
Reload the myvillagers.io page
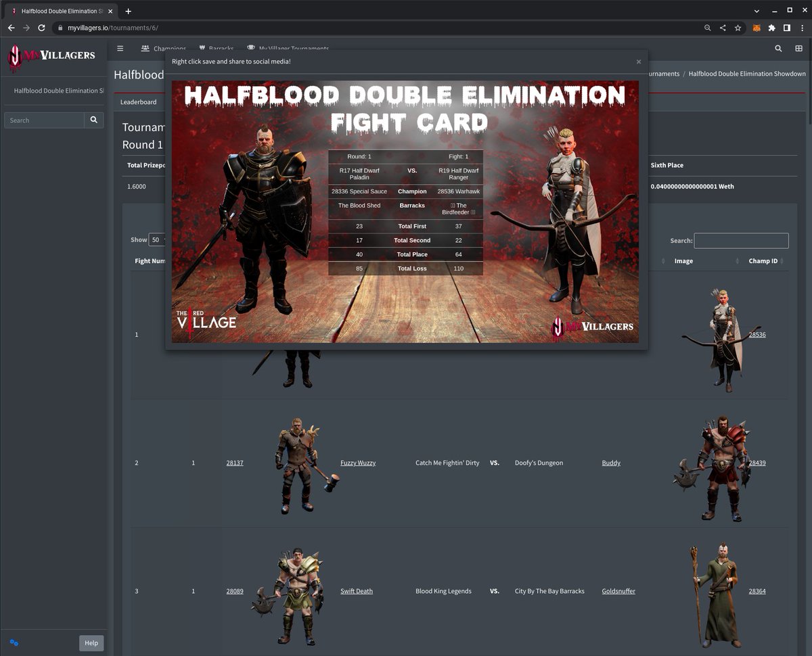41,28
